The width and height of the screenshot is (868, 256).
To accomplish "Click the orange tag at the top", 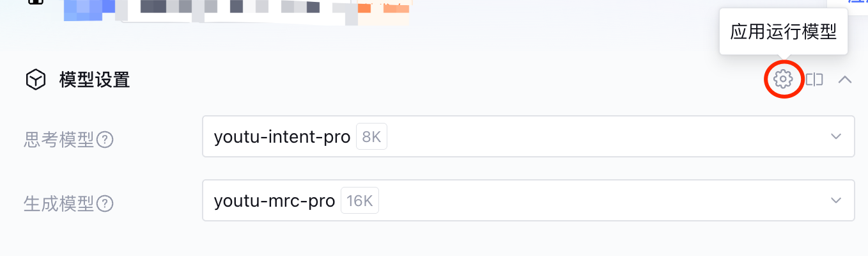I will pos(384,8).
